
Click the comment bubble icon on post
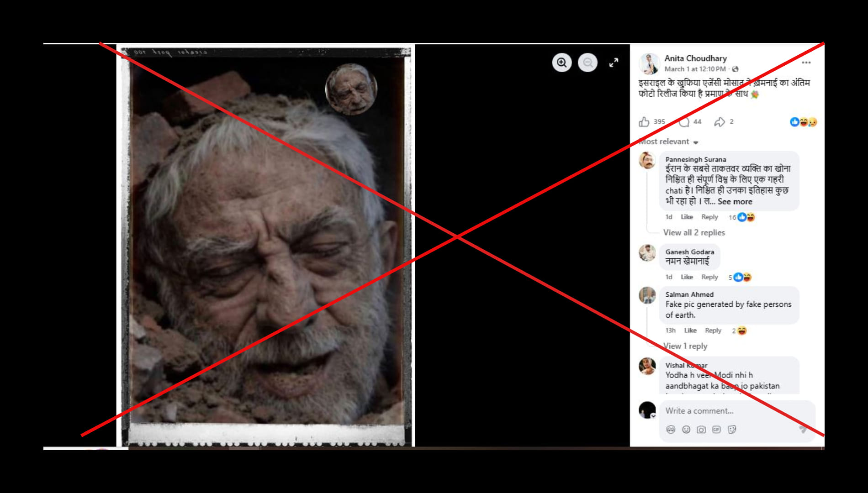(x=684, y=122)
